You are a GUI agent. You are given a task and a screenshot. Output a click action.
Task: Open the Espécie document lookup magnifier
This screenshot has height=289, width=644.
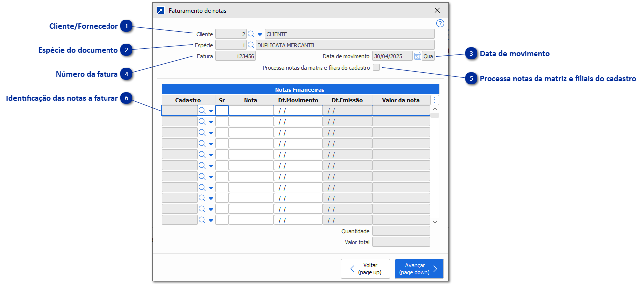point(251,45)
